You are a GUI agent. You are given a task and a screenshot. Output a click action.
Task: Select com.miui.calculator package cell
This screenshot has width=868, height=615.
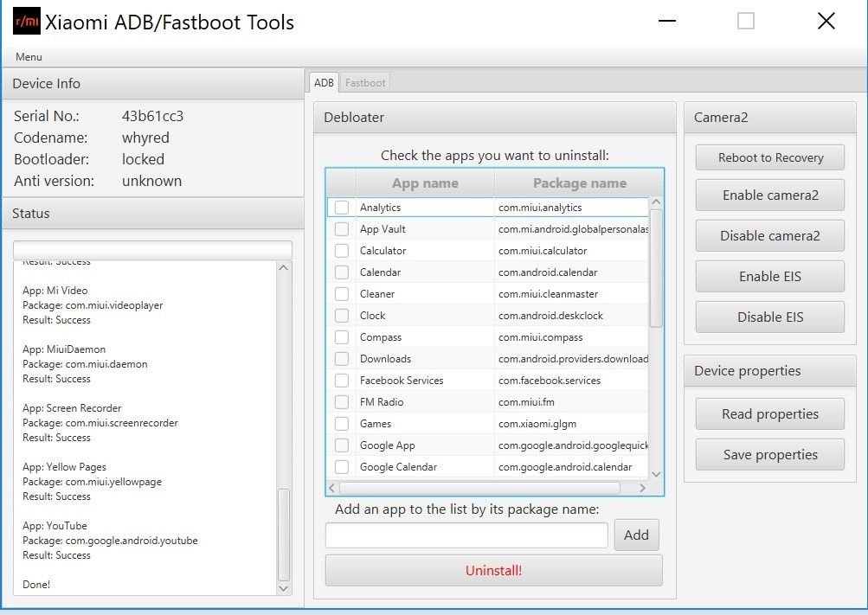(571, 251)
